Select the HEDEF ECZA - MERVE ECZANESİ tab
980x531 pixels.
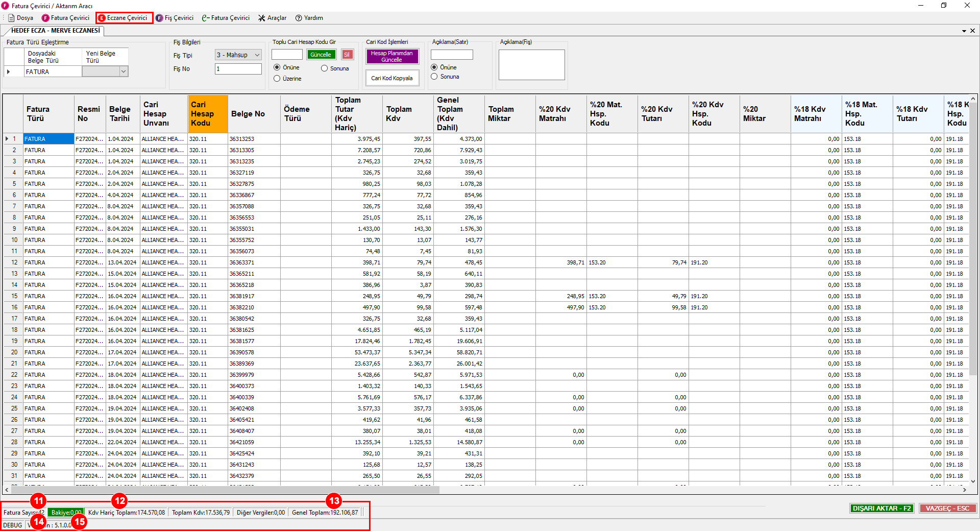(55, 31)
